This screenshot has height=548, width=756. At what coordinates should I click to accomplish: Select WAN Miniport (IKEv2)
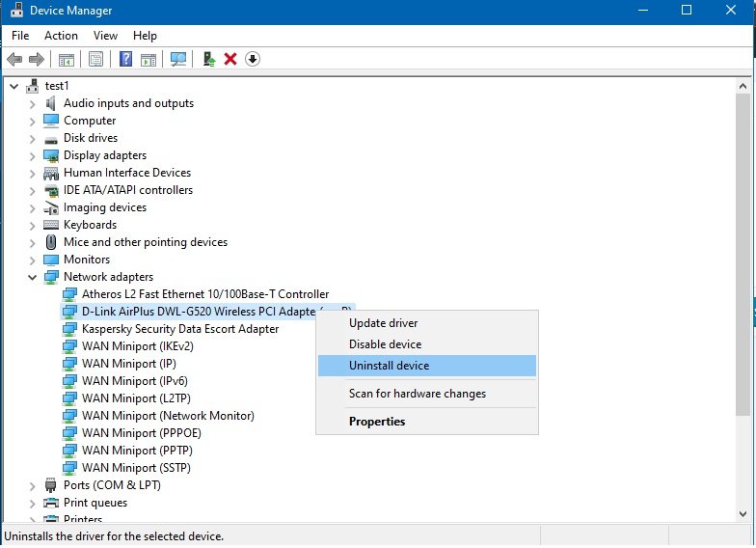click(137, 346)
